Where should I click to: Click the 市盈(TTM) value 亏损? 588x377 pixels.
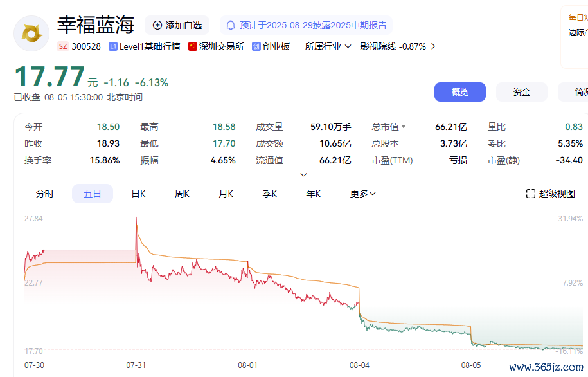tap(458, 161)
